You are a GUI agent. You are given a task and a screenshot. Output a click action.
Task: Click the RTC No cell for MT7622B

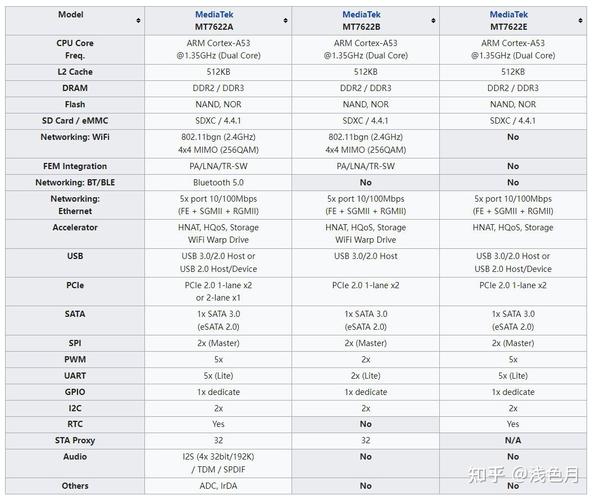[366, 424]
